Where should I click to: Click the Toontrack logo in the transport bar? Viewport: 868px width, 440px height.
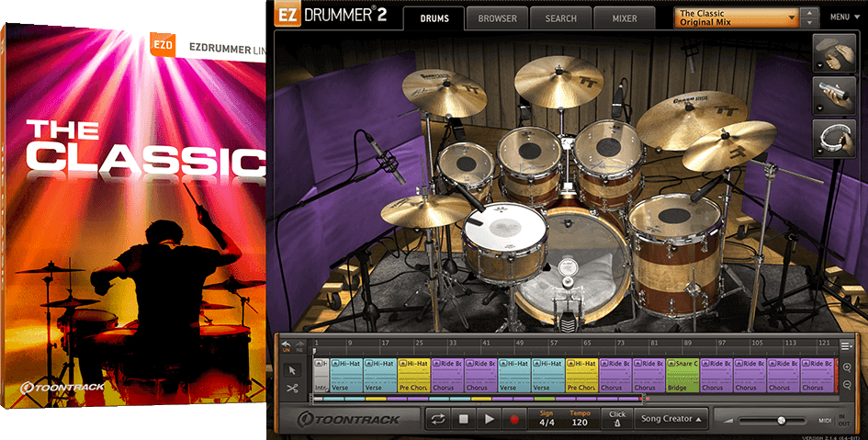[x=349, y=419]
